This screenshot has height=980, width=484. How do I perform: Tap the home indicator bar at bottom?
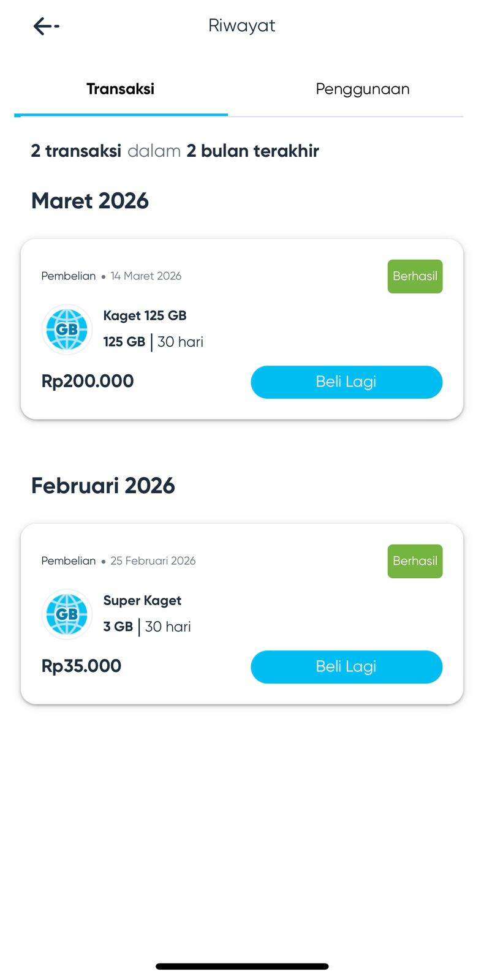point(242,967)
